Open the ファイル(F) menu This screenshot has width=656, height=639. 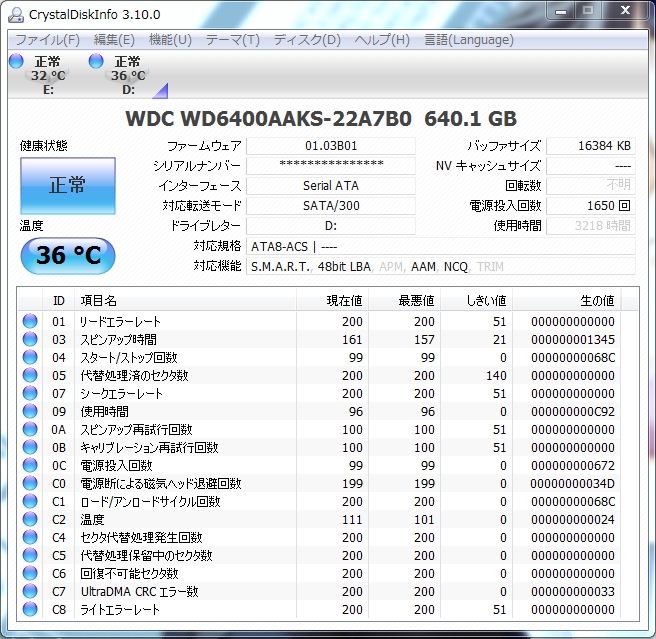coord(47,40)
